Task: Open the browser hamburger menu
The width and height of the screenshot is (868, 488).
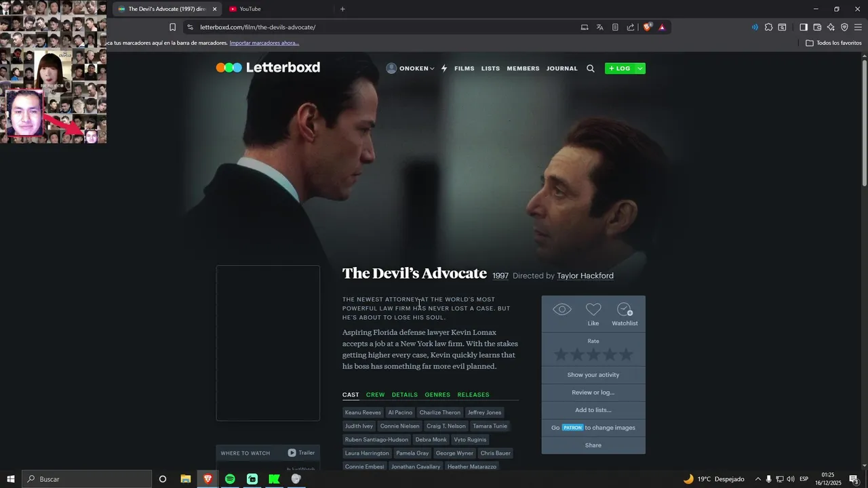Action: click(858, 27)
